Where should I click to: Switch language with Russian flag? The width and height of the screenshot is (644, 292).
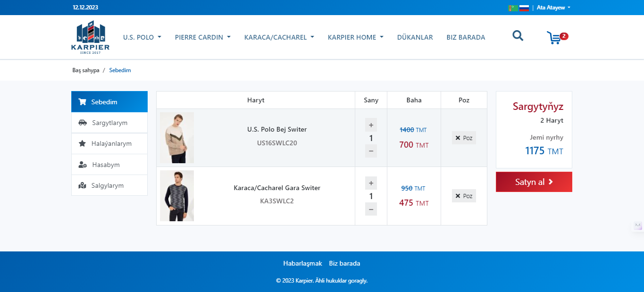pos(524,8)
